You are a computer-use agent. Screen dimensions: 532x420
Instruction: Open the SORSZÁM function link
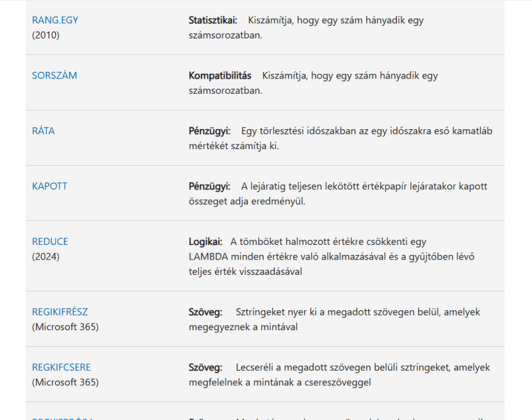click(x=55, y=76)
